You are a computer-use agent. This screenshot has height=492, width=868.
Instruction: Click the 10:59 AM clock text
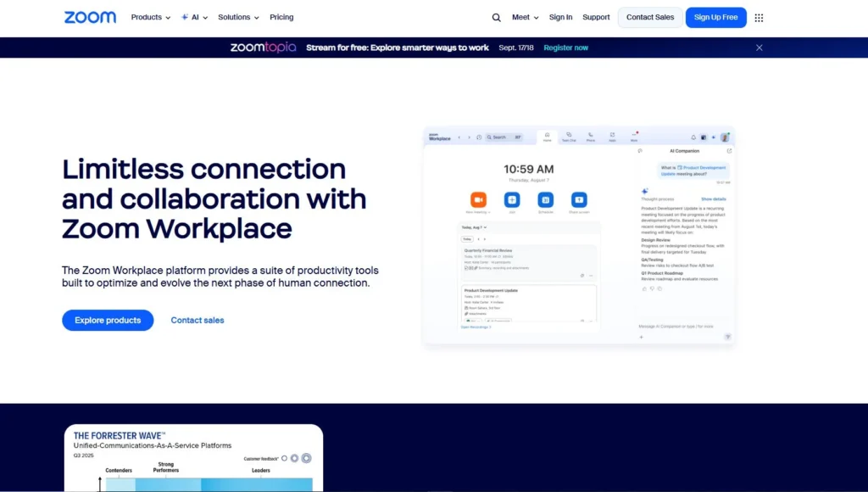pyautogui.click(x=529, y=169)
